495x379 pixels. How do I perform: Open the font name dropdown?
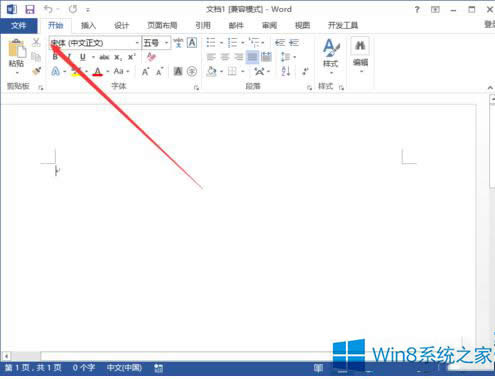[137, 43]
